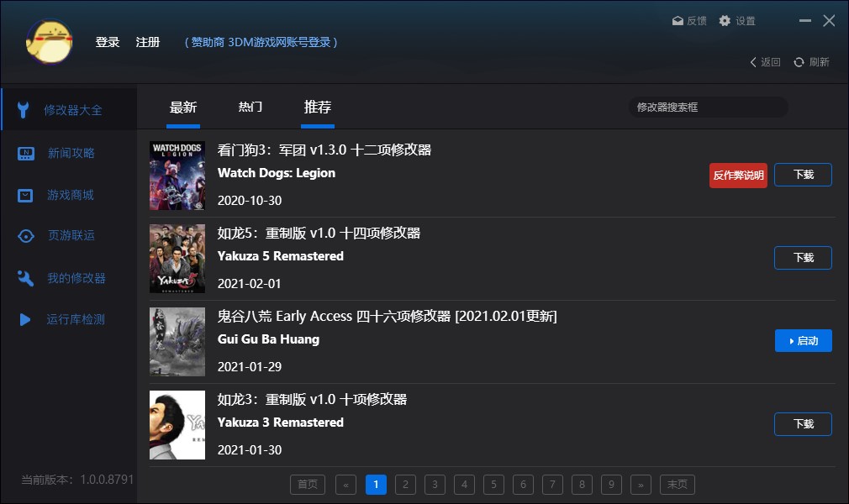Screen dimensions: 849x504
Task: Go to page 2
Action: pos(405,485)
